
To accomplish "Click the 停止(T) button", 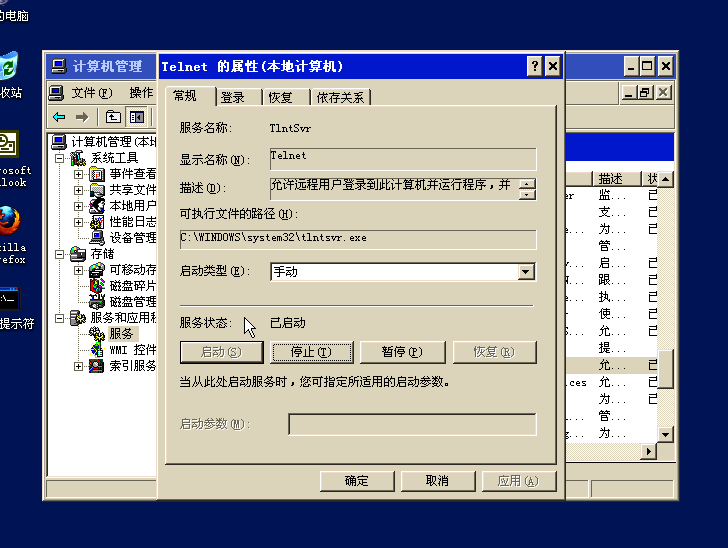I will [x=312, y=352].
